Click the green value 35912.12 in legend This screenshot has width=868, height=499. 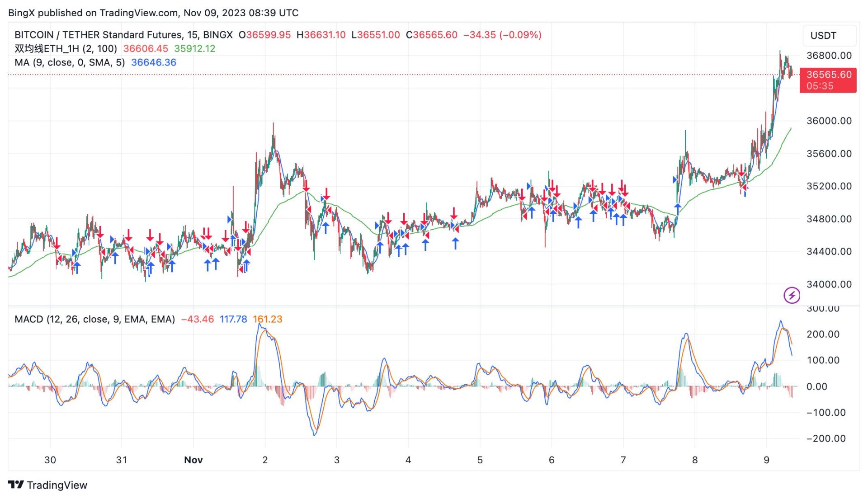[195, 48]
